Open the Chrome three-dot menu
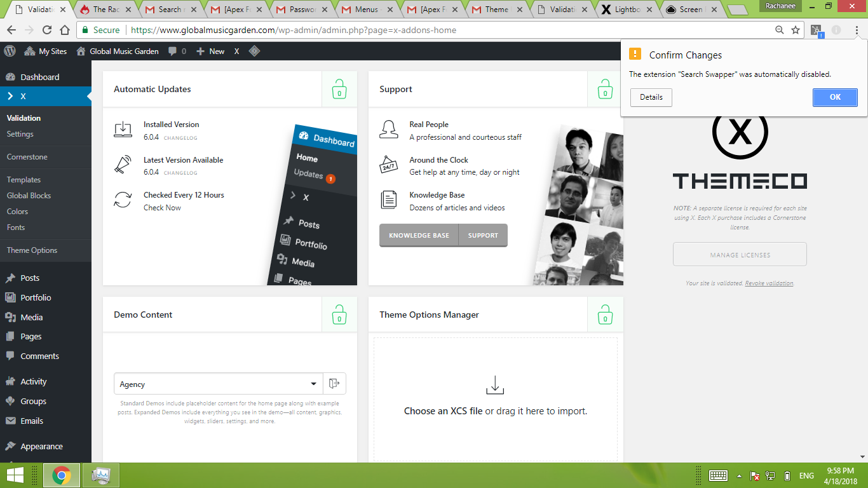The height and width of the screenshot is (488, 868). [856, 30]
